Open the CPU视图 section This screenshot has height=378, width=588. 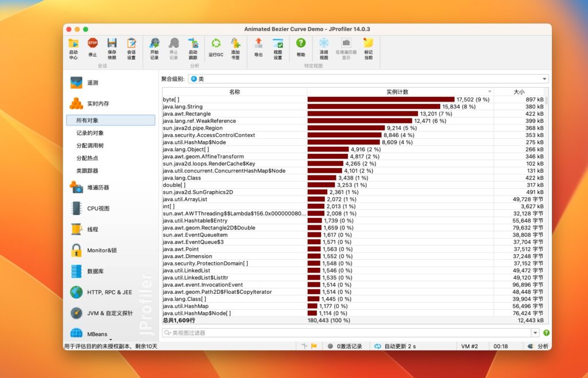click(x=98, y=208)
